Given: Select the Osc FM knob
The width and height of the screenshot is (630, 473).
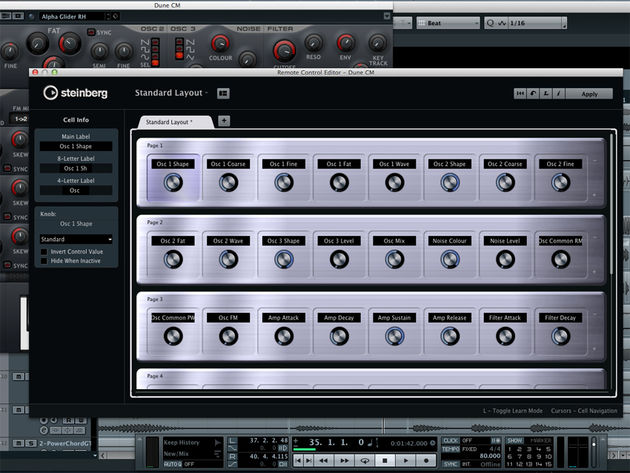Looking at the screenshot, I should (228, 336).
